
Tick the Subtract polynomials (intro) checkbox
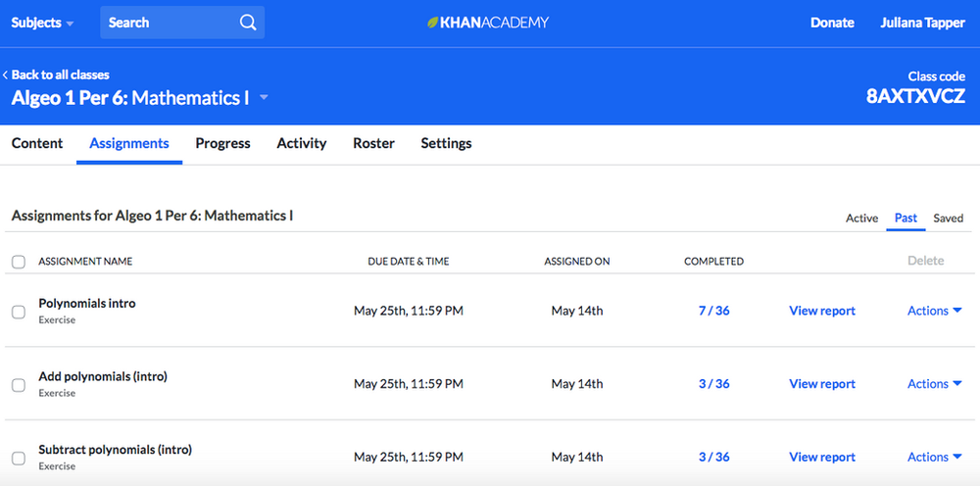(x=19, y=458)
